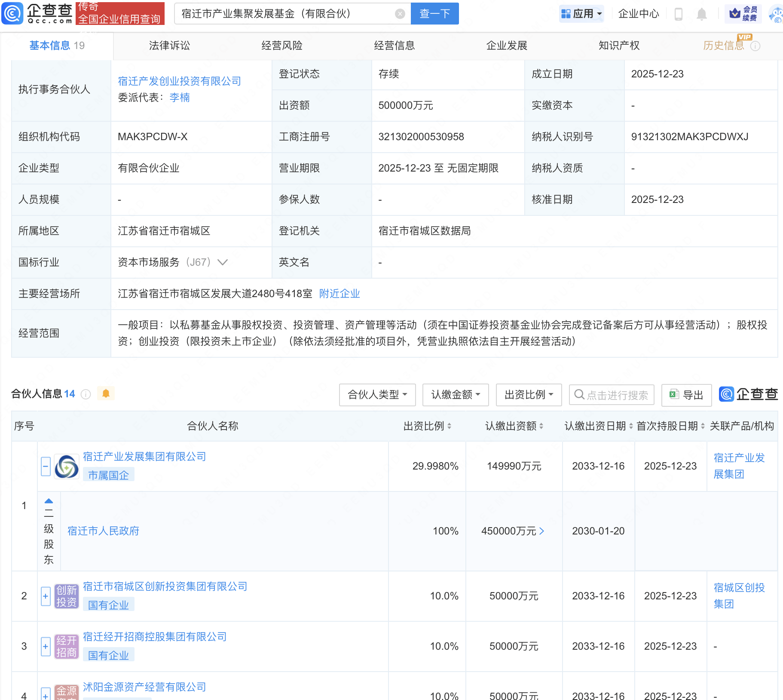Screen dimensions: 783x700
Task: Open the mobile phone icon
Action: [x=679, y=14]
